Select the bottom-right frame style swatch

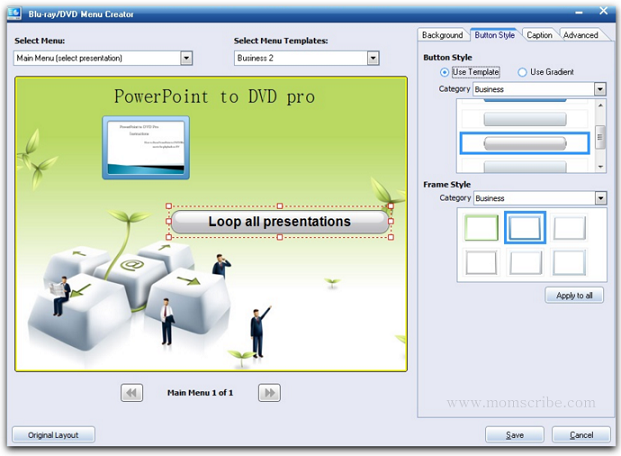pyautogui.click(x=569, y=262)
